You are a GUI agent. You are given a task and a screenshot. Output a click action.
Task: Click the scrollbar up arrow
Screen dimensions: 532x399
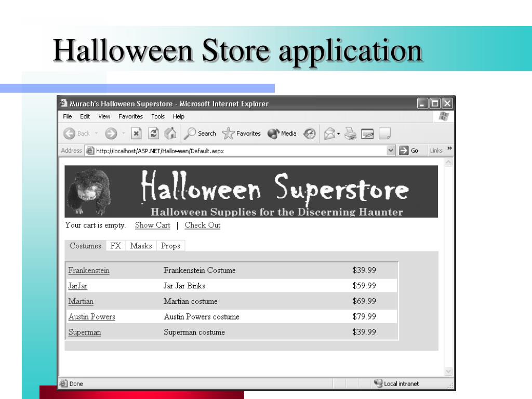(448, 162)
